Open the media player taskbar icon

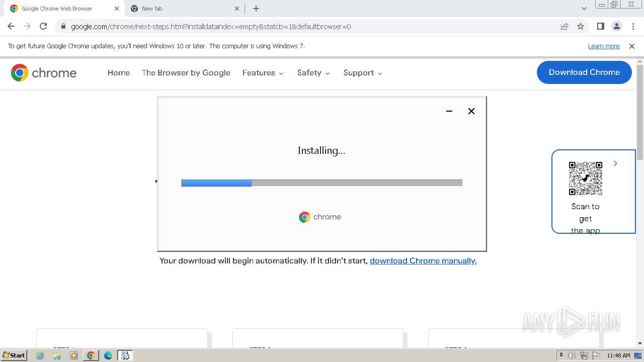tap(74, 355)
